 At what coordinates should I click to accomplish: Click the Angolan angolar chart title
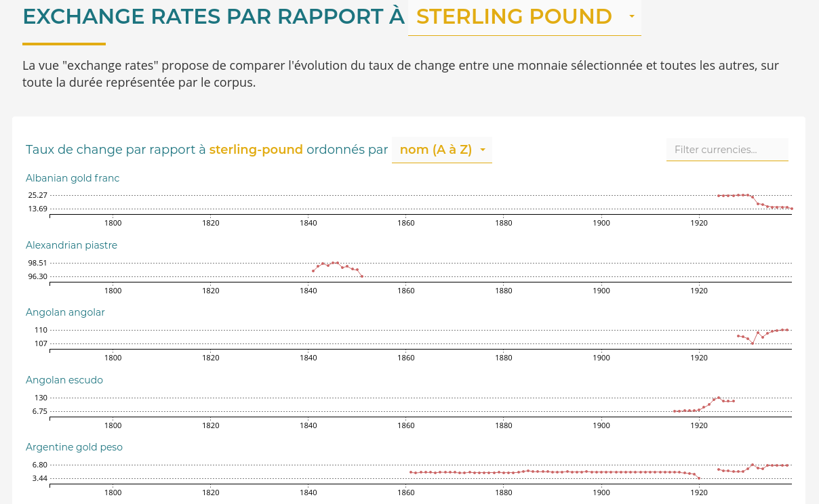click(x=65, y=312)
